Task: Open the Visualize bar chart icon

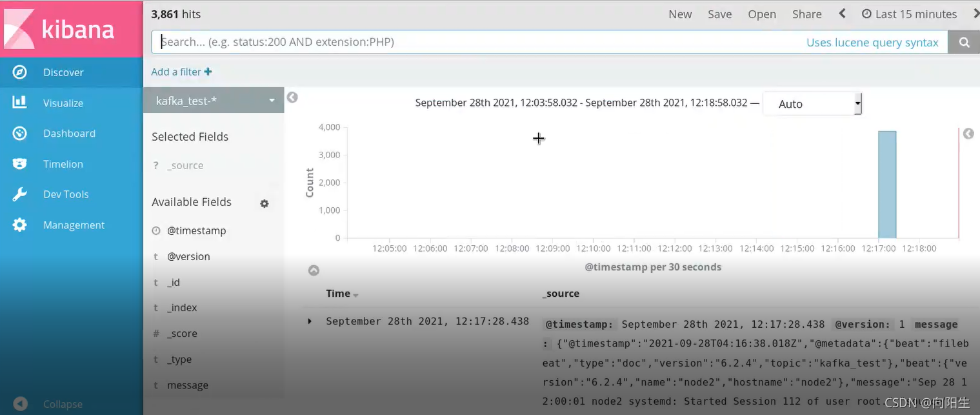Action: point(20,103)
